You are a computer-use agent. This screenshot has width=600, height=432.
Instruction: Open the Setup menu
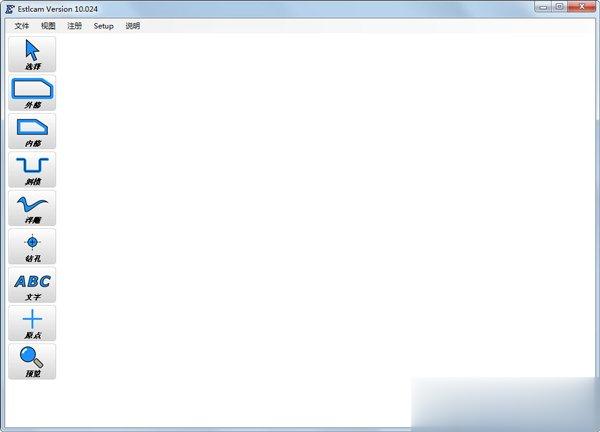[x=104, y=26]
